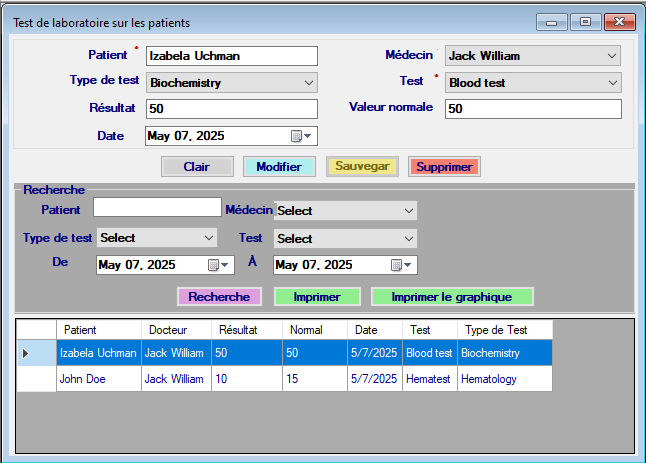
Task: Click the purple Recherche button
Action: pyautogui.click(x=219, y=297)
